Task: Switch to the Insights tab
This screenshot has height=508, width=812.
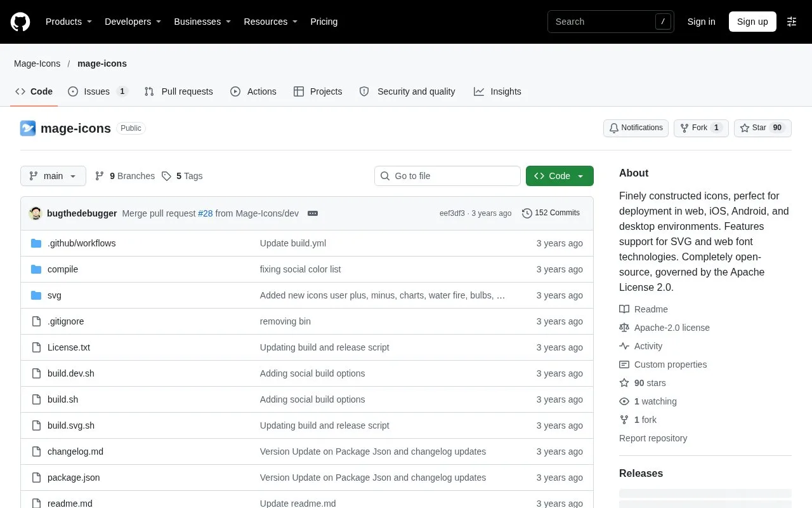Action: (497, 91)
